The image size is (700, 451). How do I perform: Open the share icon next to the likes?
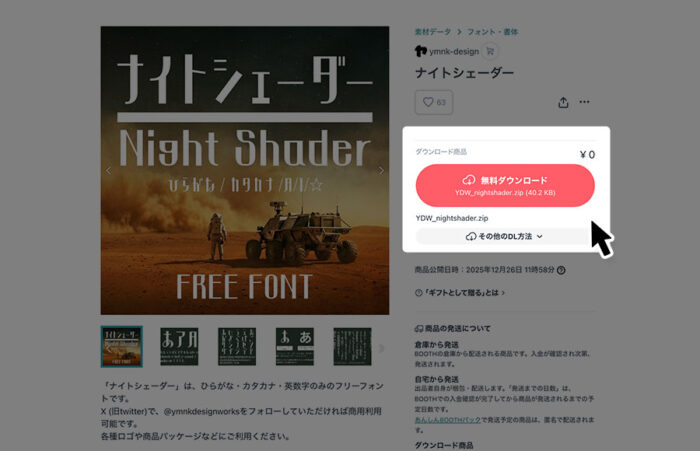(563, 102)
